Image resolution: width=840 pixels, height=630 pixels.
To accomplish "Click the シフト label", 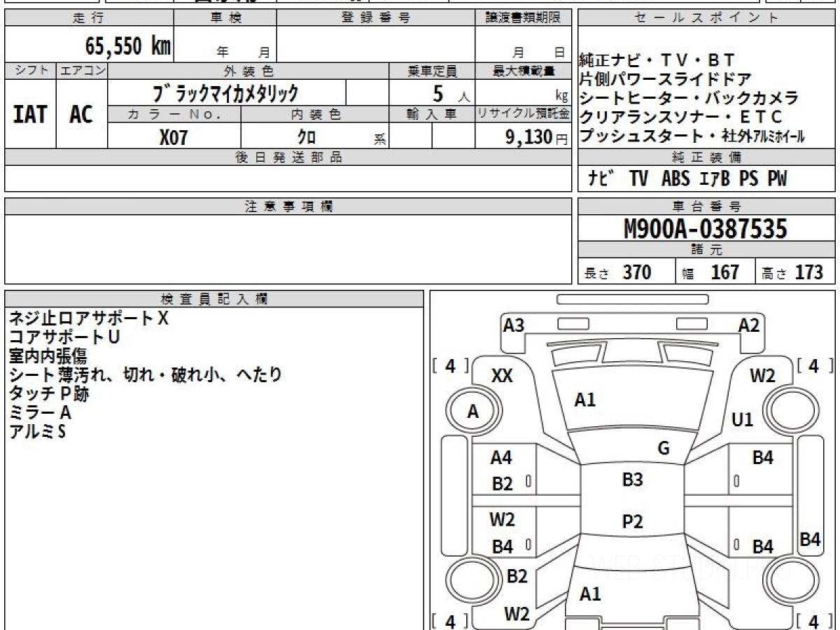I will 30,71.
